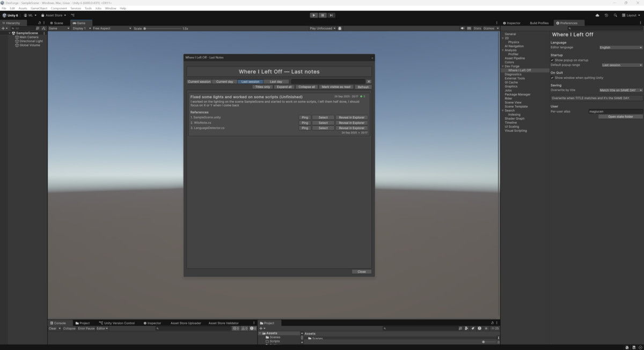Click the Step frame icon
The image size is (644, 350).
(331, 15)
